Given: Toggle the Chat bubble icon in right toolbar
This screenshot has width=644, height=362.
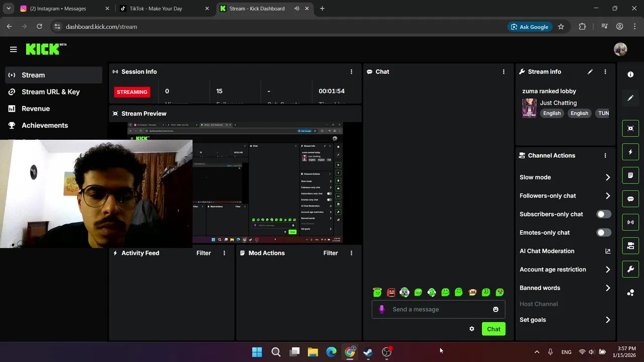Looking at the screenshot, I should coord(630,199).
